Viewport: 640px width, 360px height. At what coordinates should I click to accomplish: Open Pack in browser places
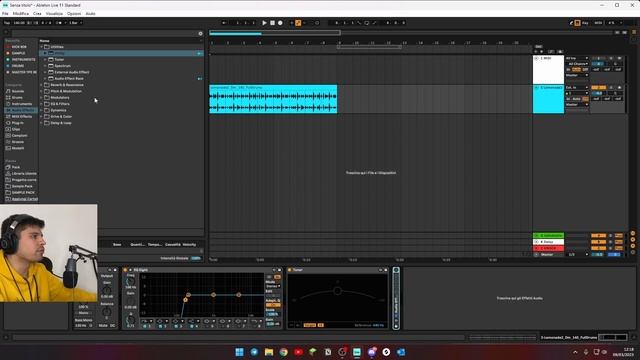tap(16, 167)
